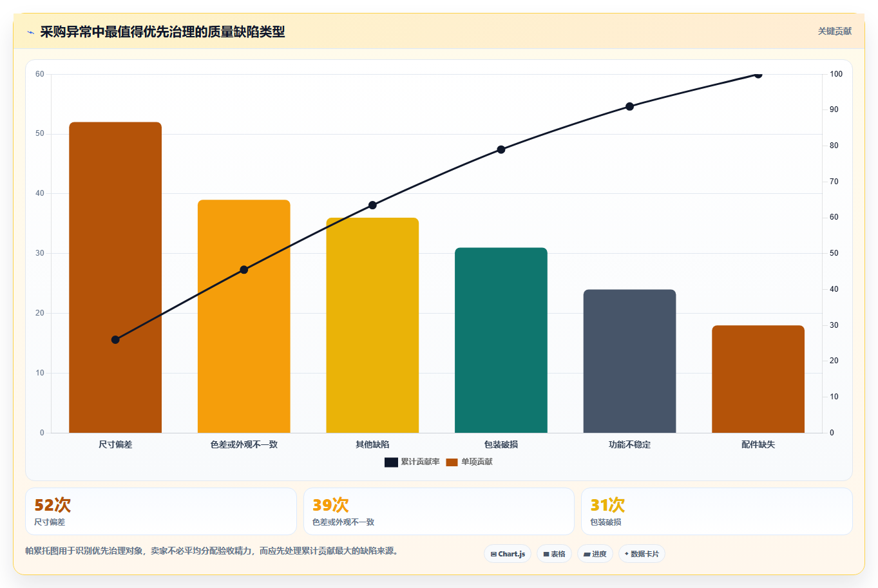Click the orange 单项贡献 legend color box
Viewport: 878px width, 588px height.
click(x=452, y=462)
